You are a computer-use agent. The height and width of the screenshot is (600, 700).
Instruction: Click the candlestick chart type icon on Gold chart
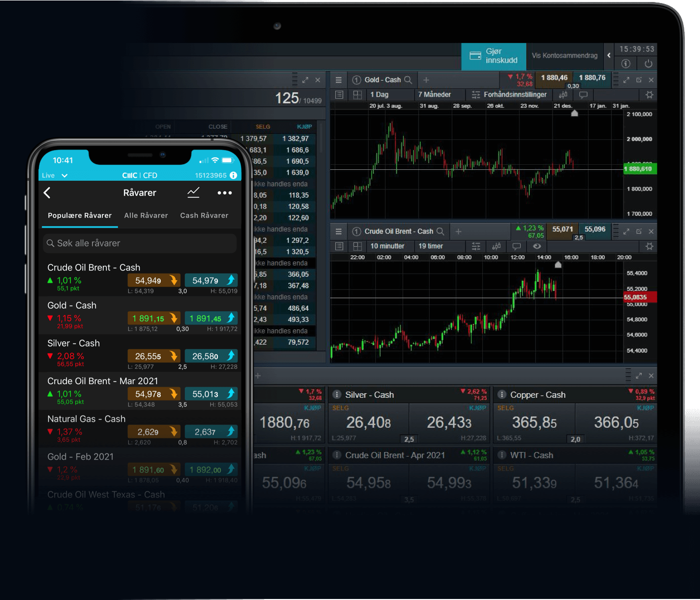coord(563,95)
